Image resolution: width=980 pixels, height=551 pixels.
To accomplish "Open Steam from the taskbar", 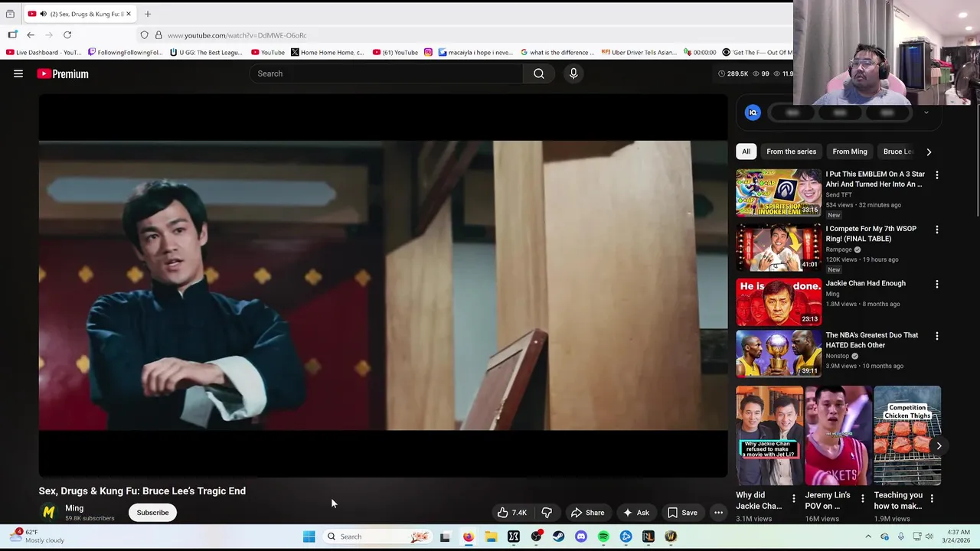I will point(559,536).
